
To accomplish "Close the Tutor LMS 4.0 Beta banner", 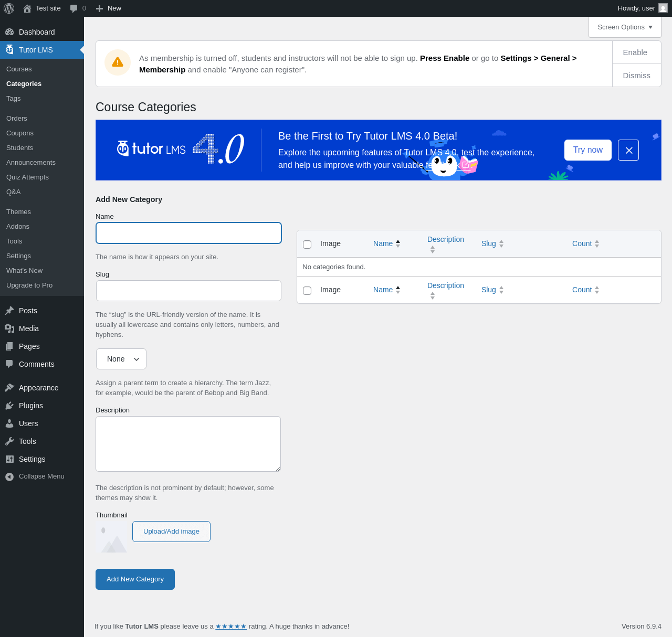I will (628, 150).
